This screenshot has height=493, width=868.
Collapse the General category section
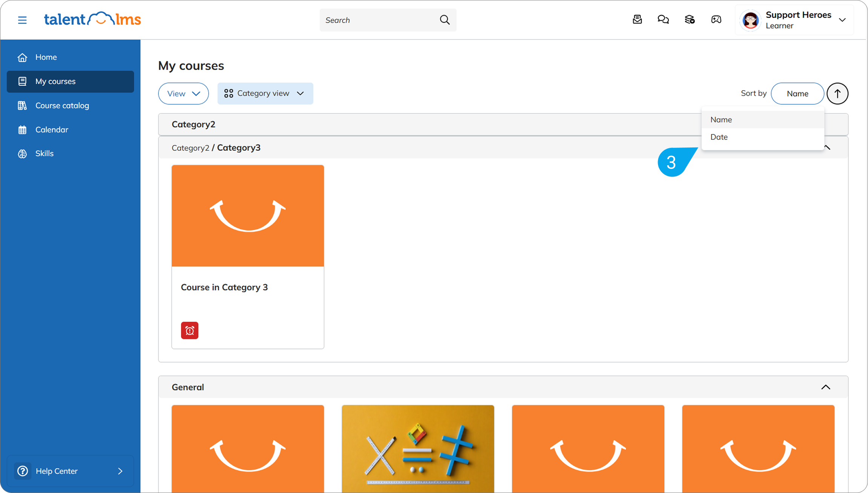(x=826, y=387)
